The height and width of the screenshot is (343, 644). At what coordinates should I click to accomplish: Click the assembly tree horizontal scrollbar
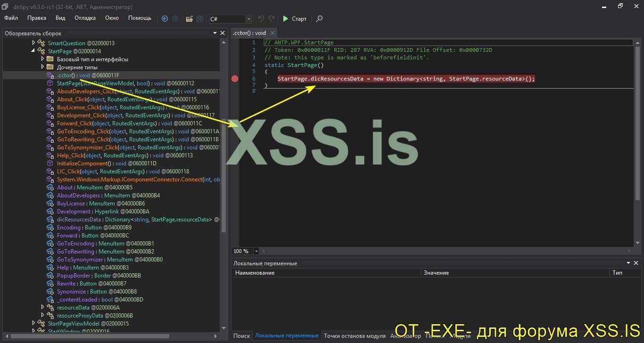[90, 336]
